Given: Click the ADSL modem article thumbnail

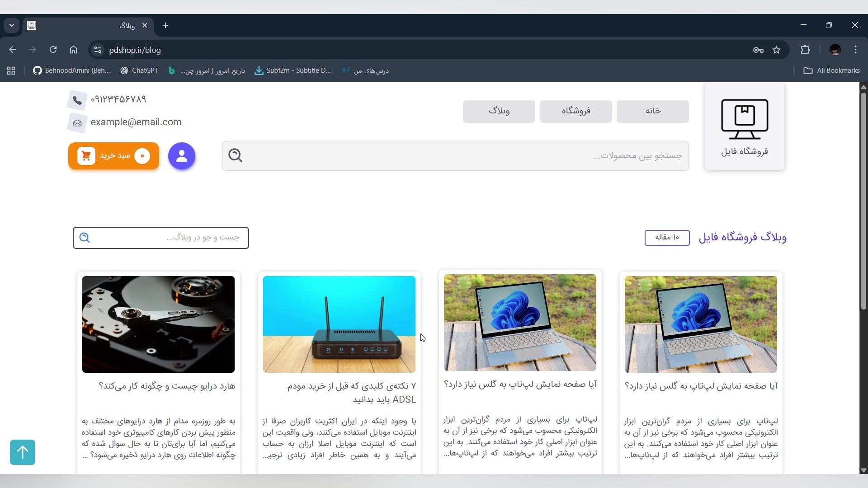Looking at the screenshot, I should 339,324.
